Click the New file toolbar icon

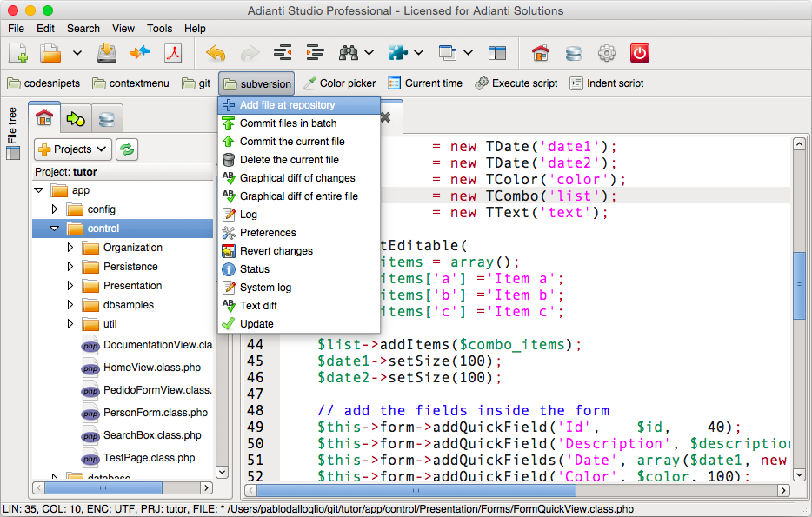coord(18,53)
